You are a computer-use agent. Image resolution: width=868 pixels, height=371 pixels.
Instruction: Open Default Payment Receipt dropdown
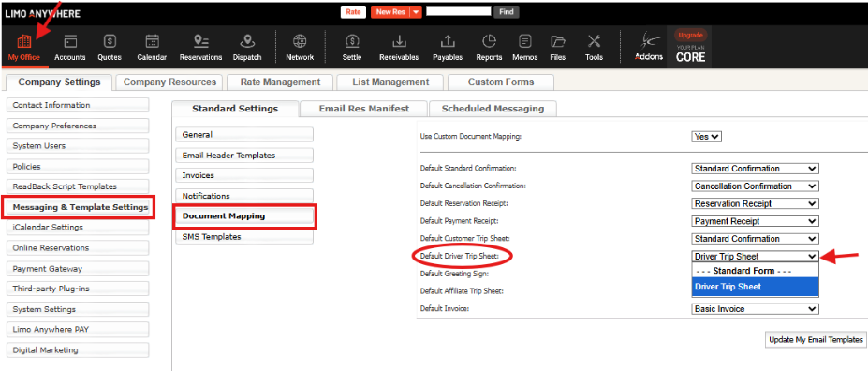coord(755,221)
